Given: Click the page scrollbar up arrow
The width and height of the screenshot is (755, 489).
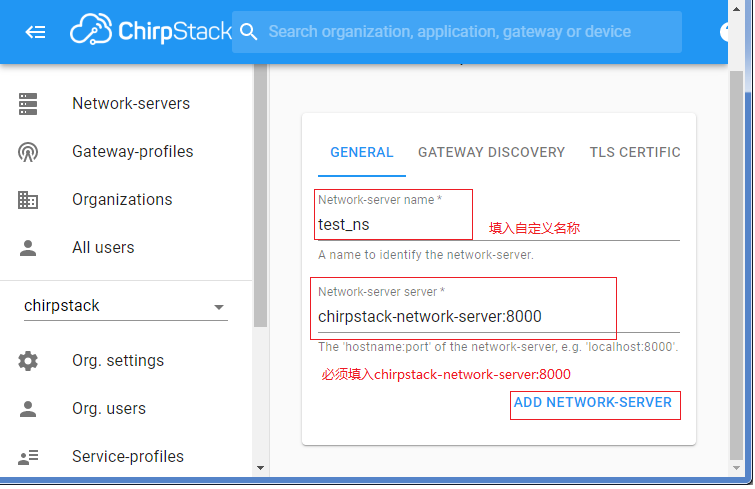Looking at the screenshot, I should point(736,9).
